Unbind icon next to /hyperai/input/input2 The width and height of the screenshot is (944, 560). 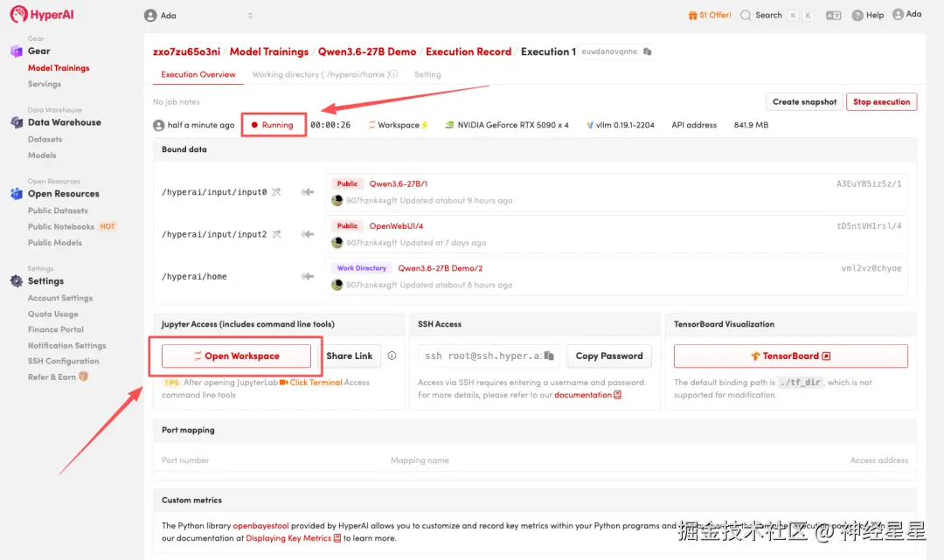[276, 234]
